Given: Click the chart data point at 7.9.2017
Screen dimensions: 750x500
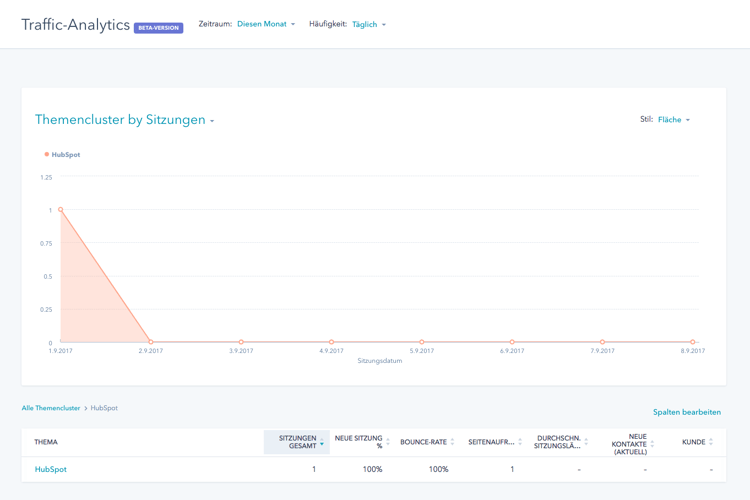Looking at the screenshot, I should [602, 342].
